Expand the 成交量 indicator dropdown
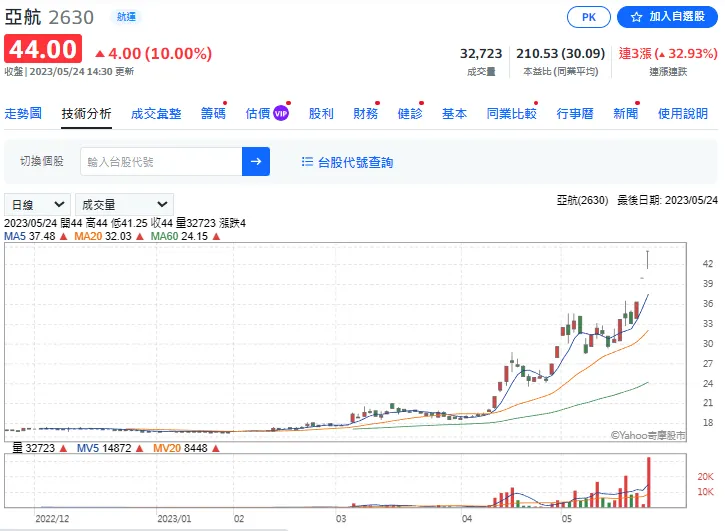The height and width of the screenshot is (531, 725). click(124, 204)
